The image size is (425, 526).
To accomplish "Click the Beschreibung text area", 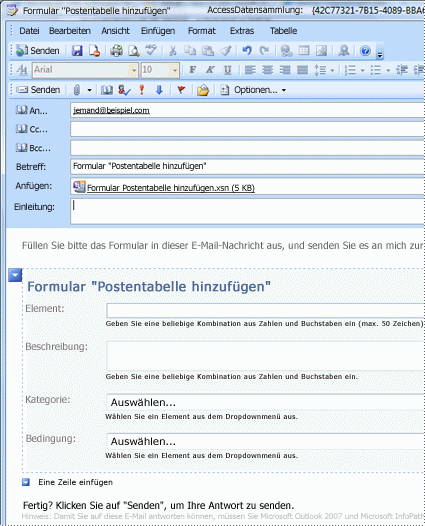I will (265, 356).
